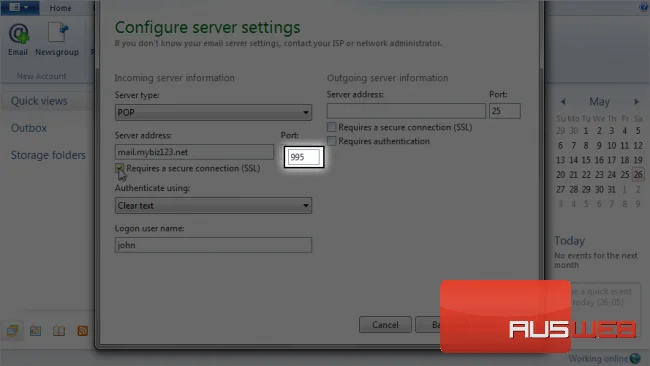This screenshot has height=366, width=650.
Task: Click the Working online globe icon
Action: [635, 358]
